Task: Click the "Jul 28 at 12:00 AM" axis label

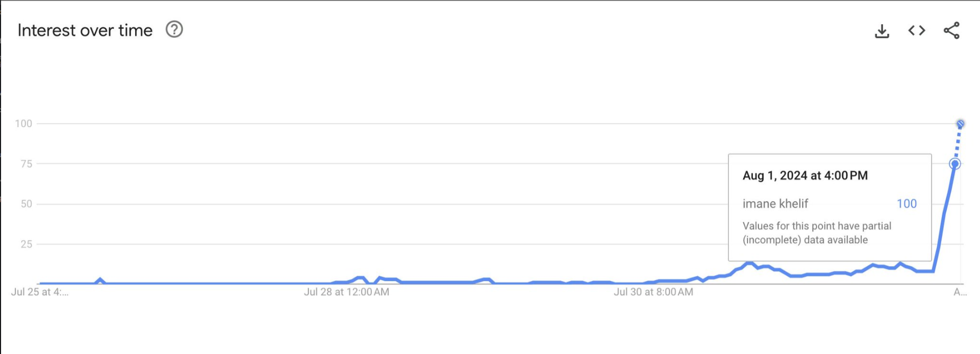Action: pos(346,292)
